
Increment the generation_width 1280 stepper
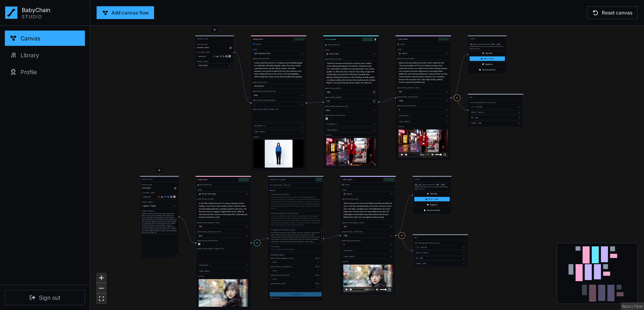pyautogui.click(x=374, y=92)
